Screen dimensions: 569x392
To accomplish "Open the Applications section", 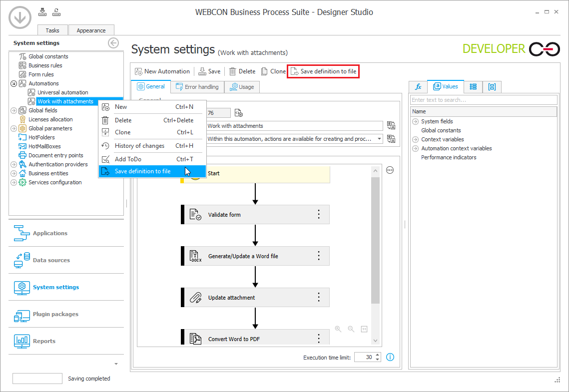I will [x=66, y=233].
